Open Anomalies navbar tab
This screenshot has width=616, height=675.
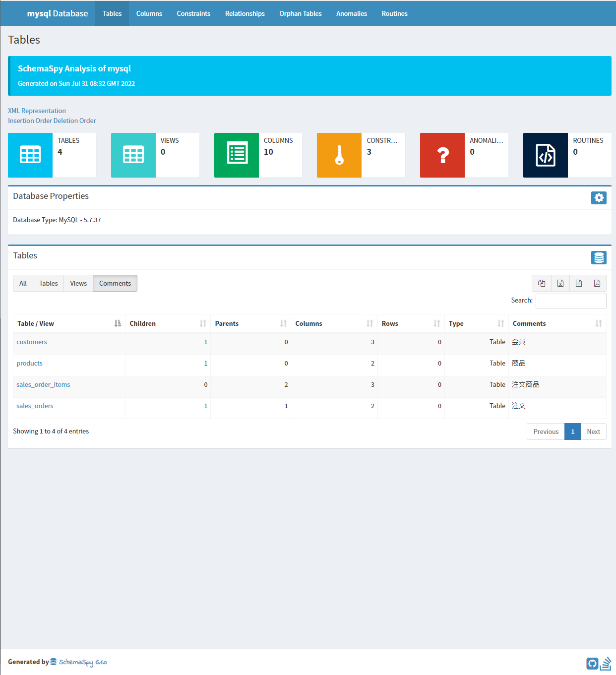pos(352,13)
